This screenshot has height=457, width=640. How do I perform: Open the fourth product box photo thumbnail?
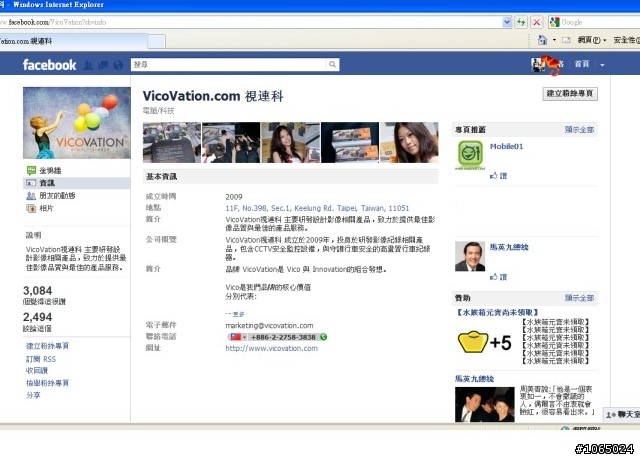pyautogui.click(x=350, y=142)
